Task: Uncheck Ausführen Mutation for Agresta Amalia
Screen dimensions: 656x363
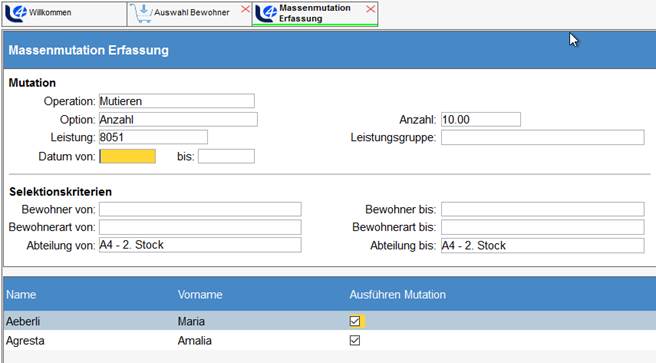Action: point(355,340)
